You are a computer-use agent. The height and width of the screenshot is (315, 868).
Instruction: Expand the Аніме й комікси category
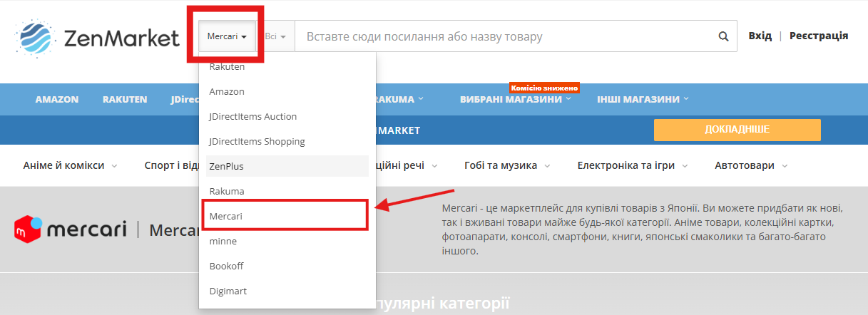(x=70, y=165)
